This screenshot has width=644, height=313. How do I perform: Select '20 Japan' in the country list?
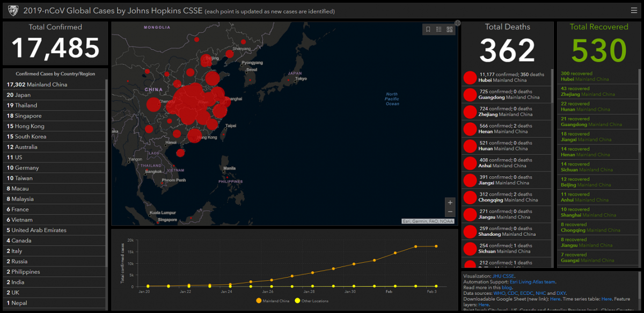coord(55,95)
